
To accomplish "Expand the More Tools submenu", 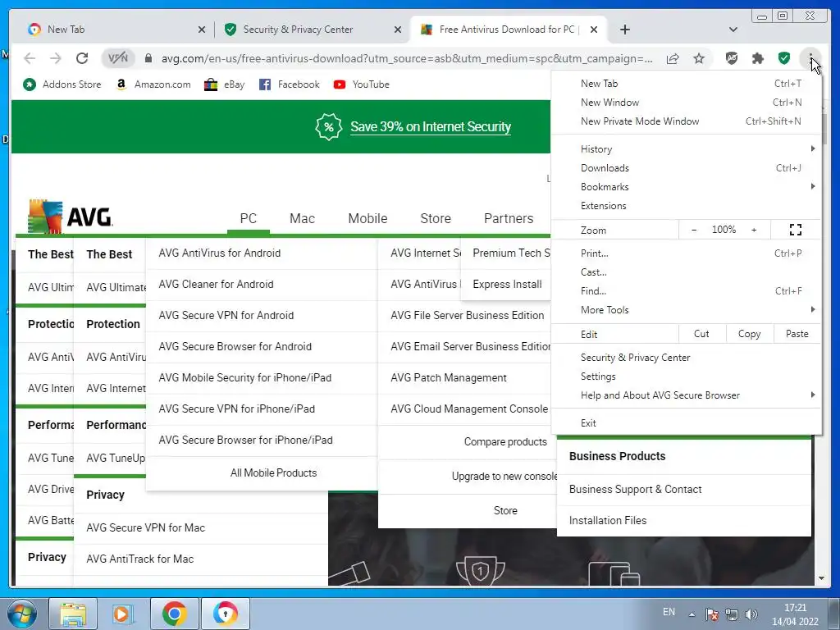I will [x=686, y=309].
